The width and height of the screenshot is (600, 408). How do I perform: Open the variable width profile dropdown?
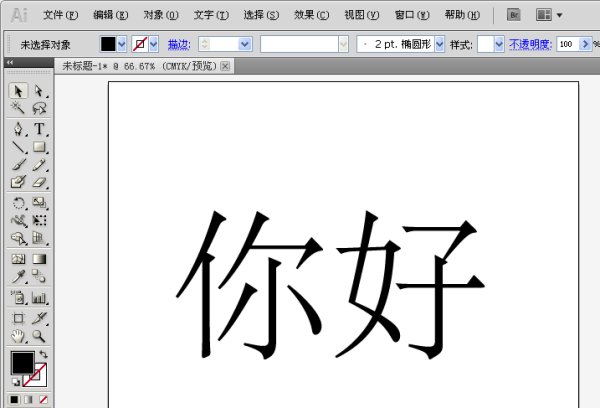click(344, 44)
